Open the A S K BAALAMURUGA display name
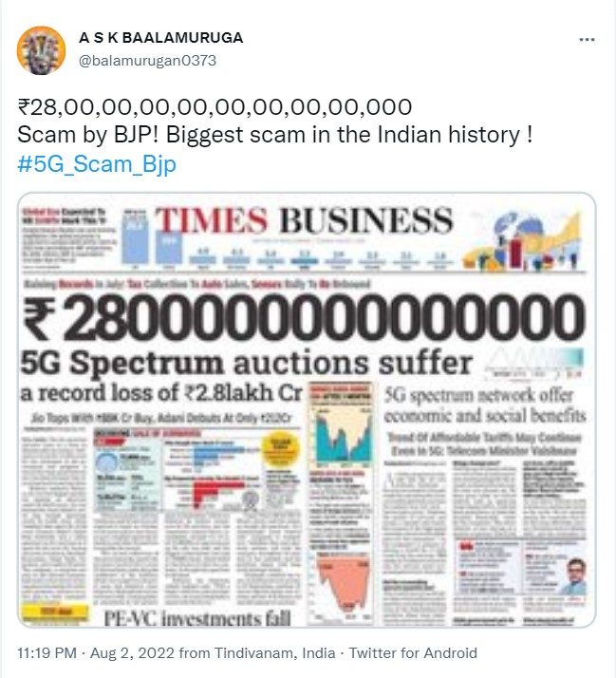Image resolution: width=616 pixels, height=678 pixels. [x=160, y=38]
